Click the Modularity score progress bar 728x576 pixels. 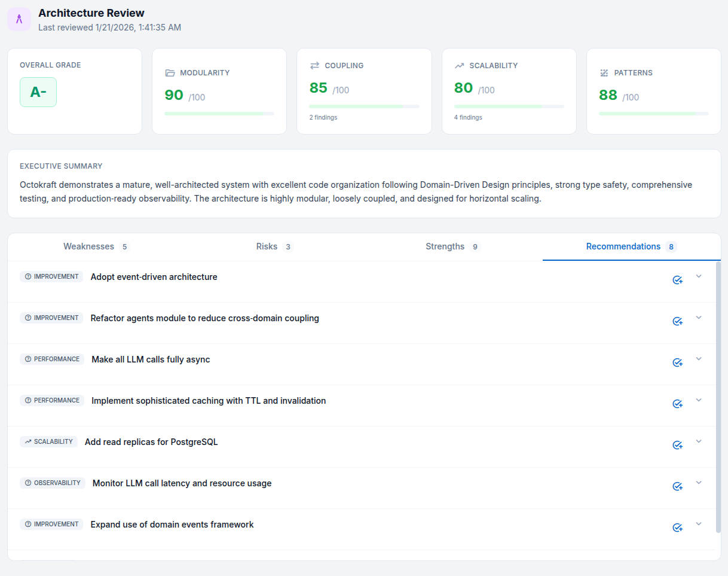click(219, 113)
